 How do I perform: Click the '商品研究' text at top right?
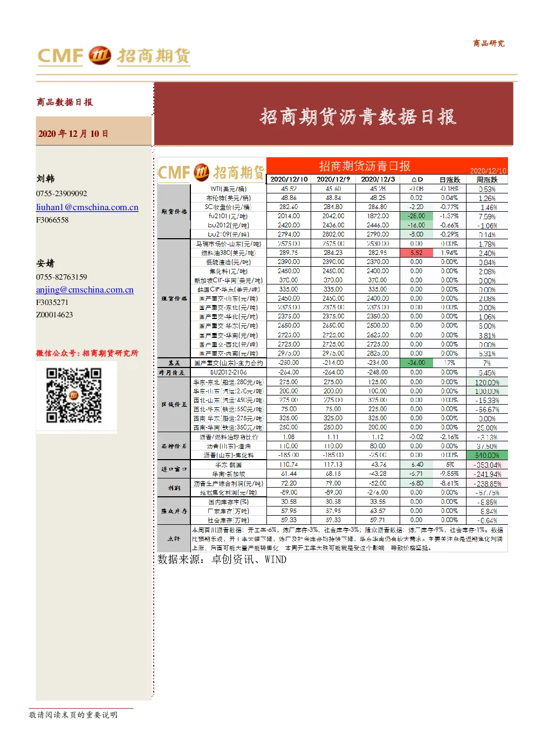489,43
